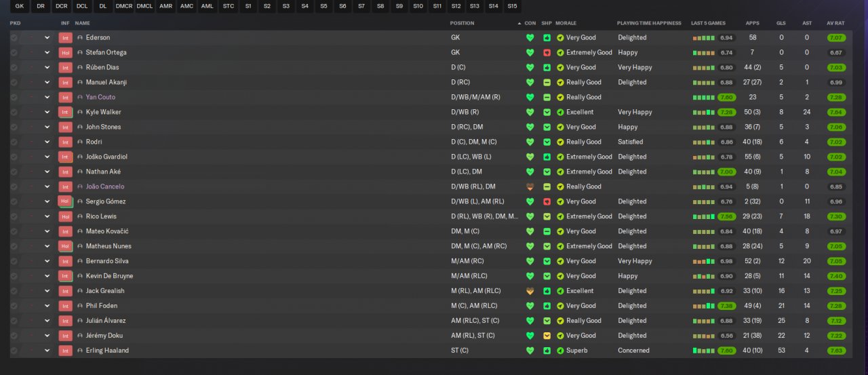This screenshot has height=375, width=868.
Task: Select the AMC position slot
Action: pos(186,6)
